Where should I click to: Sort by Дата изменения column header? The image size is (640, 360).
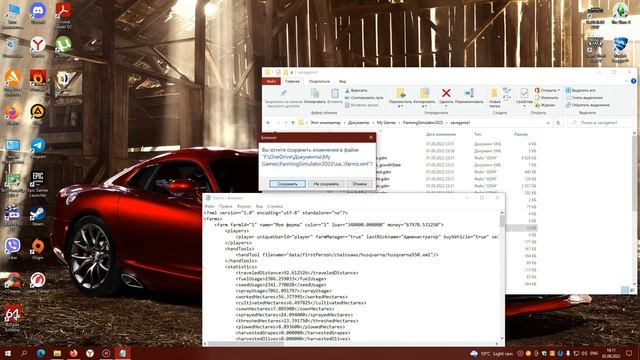[441, 134]
